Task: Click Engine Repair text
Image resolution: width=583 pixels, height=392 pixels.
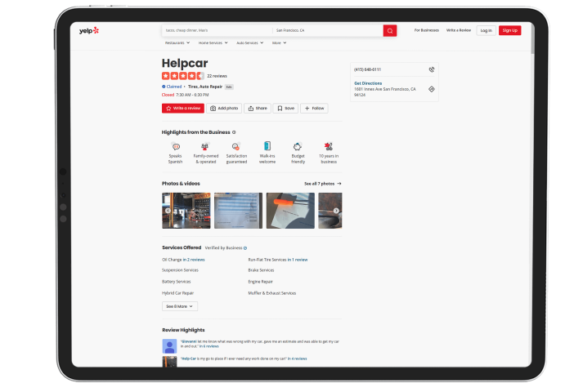Action: click(x=260, y=282)
